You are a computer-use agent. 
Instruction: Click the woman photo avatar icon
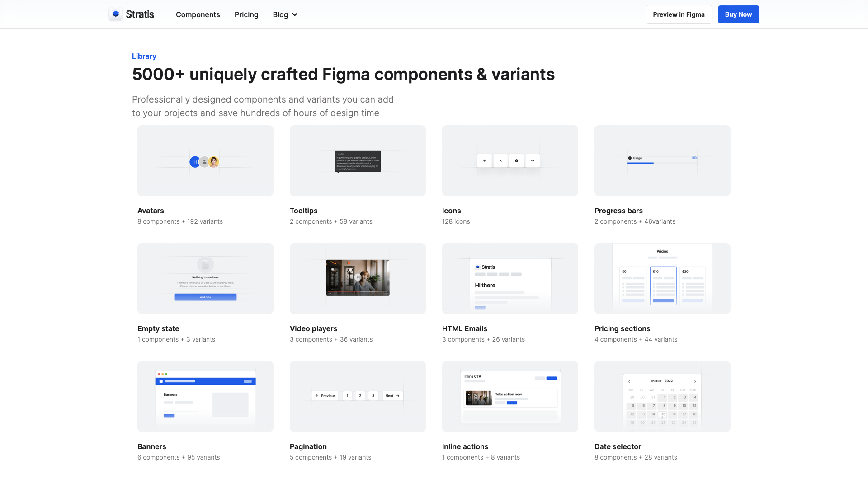(214, 161)
